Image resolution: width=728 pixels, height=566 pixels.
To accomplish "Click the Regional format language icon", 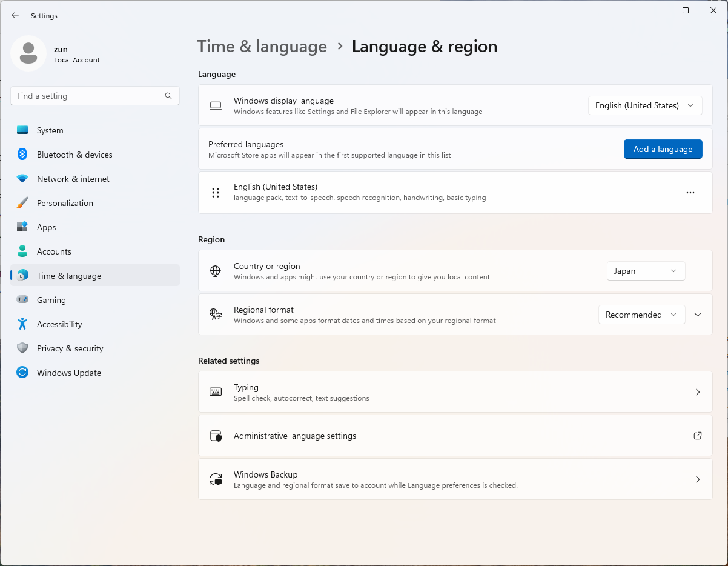I will [x=216, y=315].
